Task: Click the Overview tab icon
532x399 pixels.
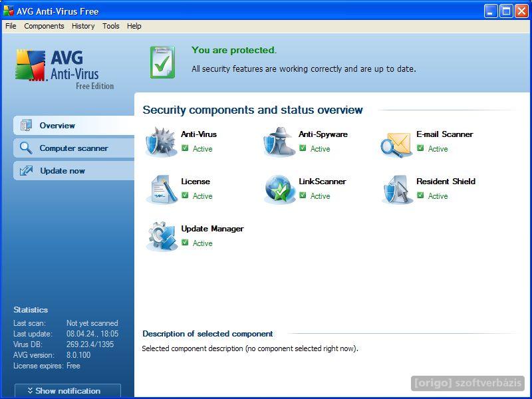Action: coord(26,125)
